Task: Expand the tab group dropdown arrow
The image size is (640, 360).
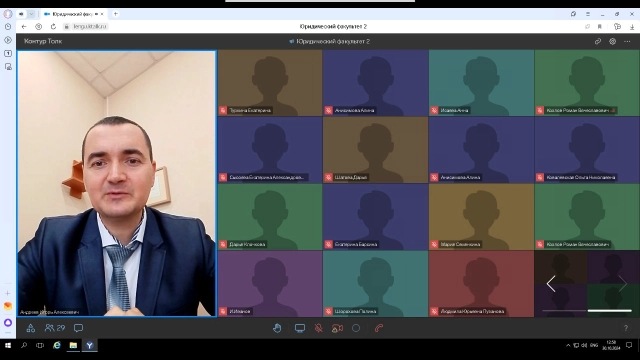Action: click(31, 14)
